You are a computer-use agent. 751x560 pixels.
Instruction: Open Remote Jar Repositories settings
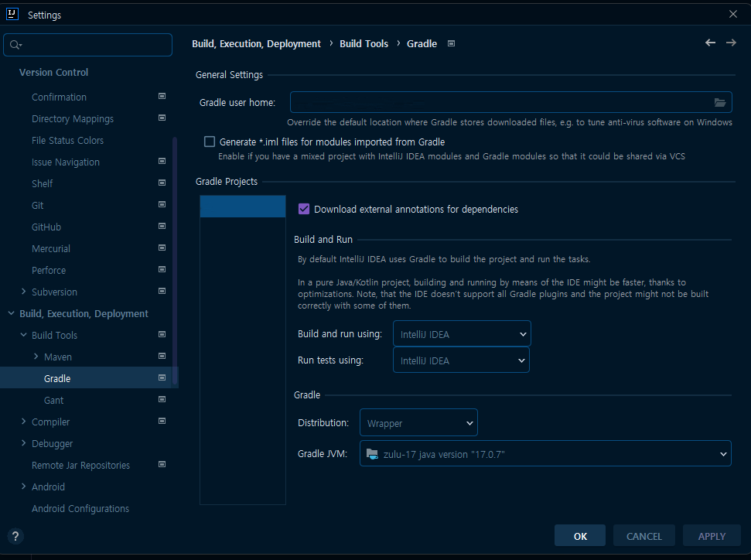tap(80, 465)
